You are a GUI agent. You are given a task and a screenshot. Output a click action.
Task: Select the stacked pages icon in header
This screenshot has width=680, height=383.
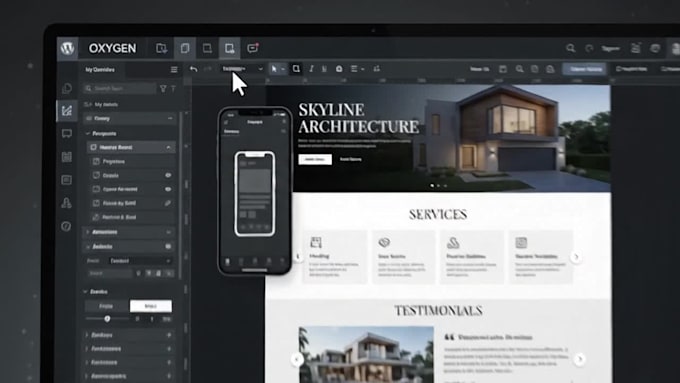pos(185,48)
